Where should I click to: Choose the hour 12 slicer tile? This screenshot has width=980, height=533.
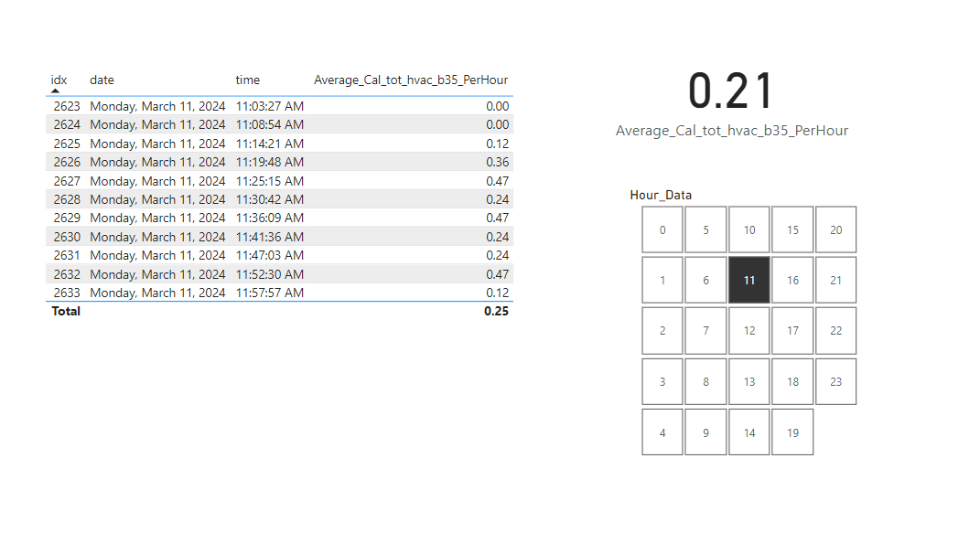pyautogui.click(x=748, y=331)
